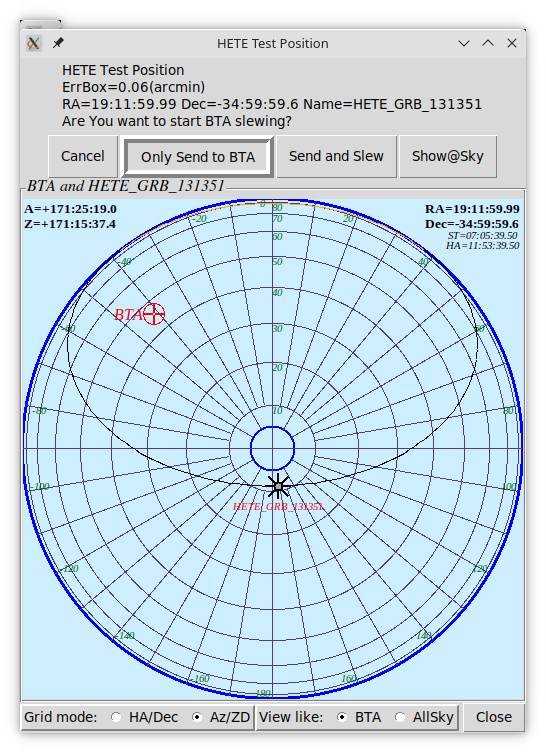Cancel the BTA slewing request

[x=83, y=157]
